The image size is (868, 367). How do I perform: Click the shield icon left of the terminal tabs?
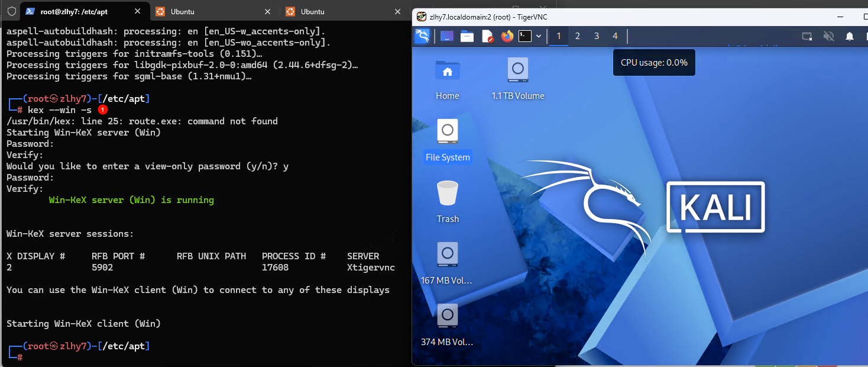(11, 11)
